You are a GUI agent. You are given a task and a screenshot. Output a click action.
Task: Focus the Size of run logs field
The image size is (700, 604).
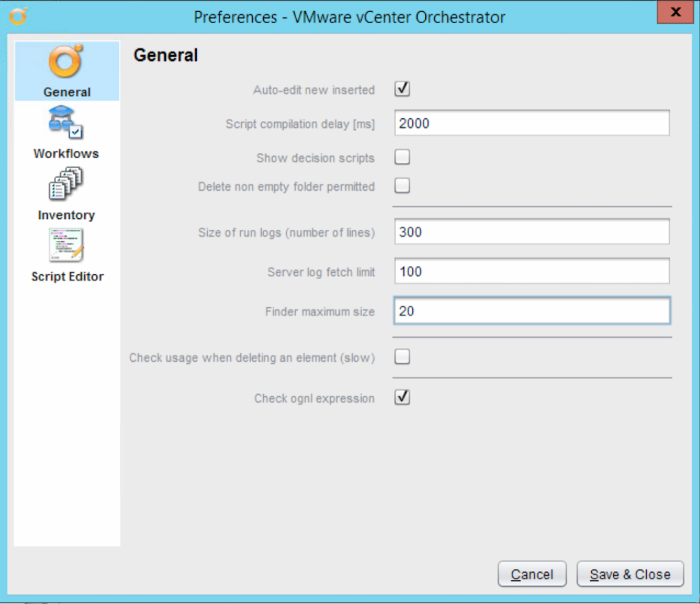[532, 231]
